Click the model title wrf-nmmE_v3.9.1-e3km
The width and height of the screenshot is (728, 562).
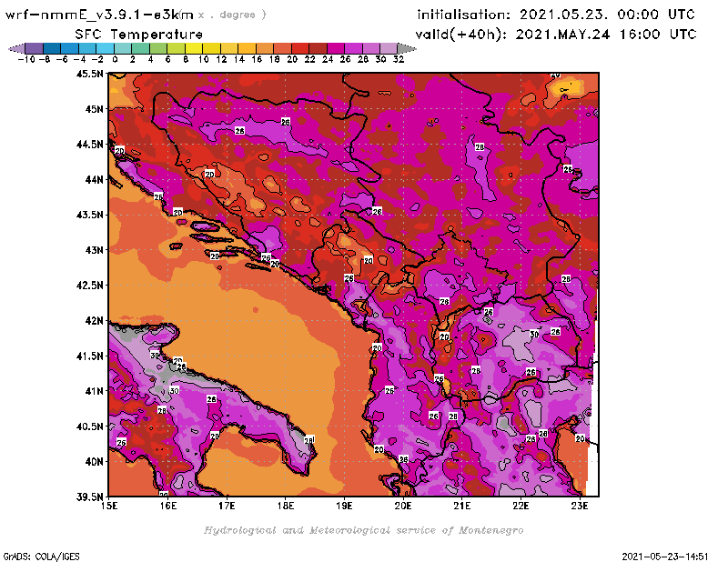click(x=99, y=15)
